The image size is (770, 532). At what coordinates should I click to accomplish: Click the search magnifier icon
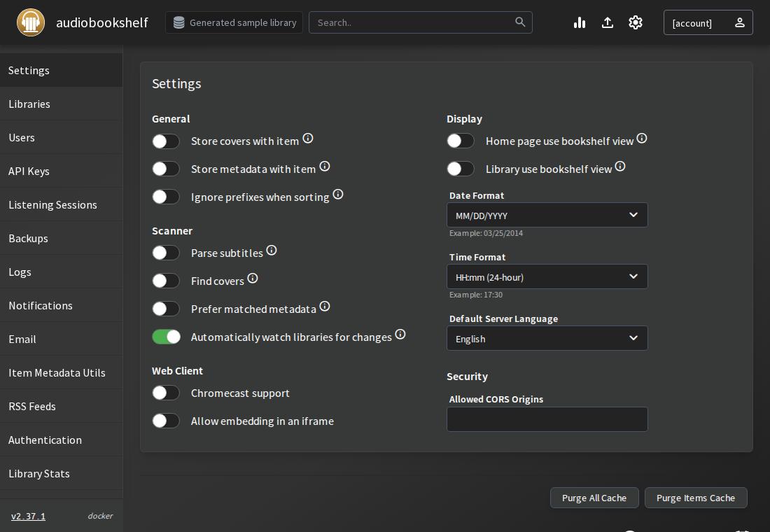click(x=520, y=22)
